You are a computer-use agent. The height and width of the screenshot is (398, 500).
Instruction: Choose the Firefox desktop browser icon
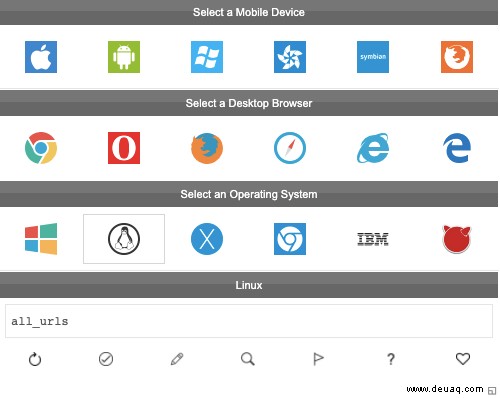coord(207,148)
